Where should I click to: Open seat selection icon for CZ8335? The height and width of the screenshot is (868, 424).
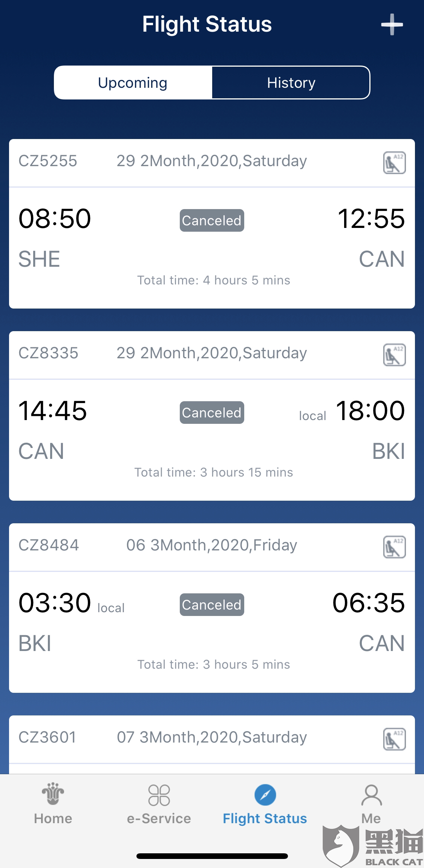click(x=394, y=355)
